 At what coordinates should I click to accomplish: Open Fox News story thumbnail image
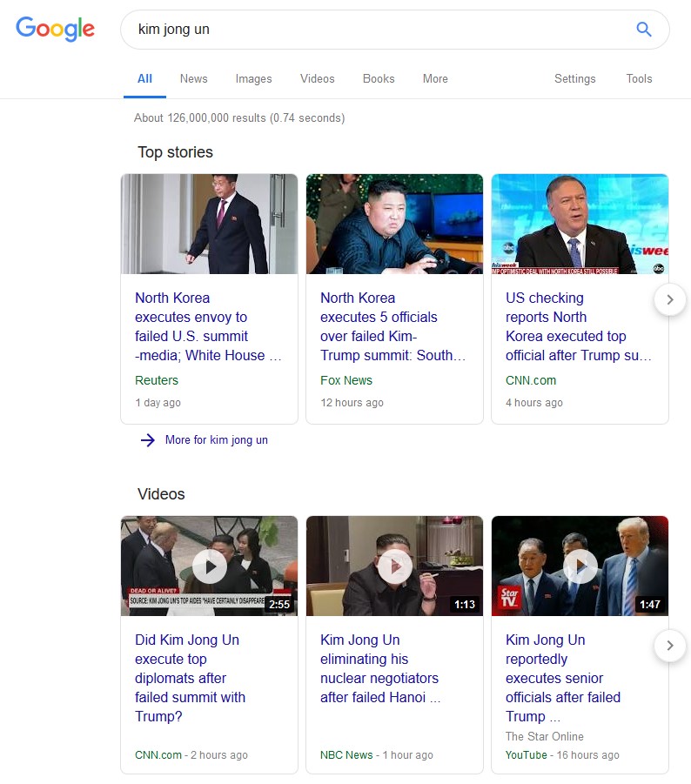point(394,224)
